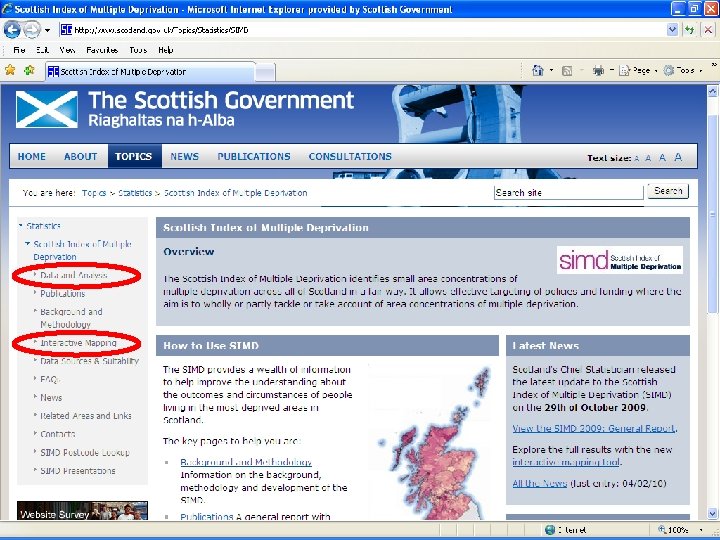Click the Search site input field
The width and height of the screenshot is (720, 540).
(568, 193)
